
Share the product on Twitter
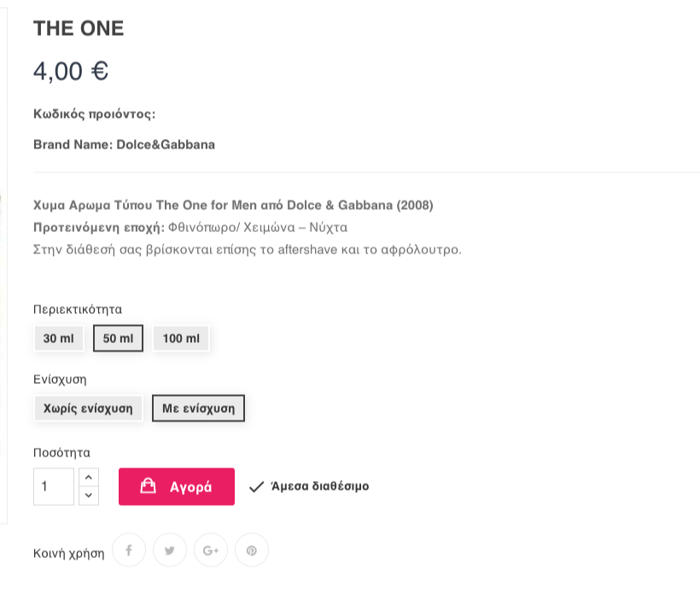click(x=170, y=550)
